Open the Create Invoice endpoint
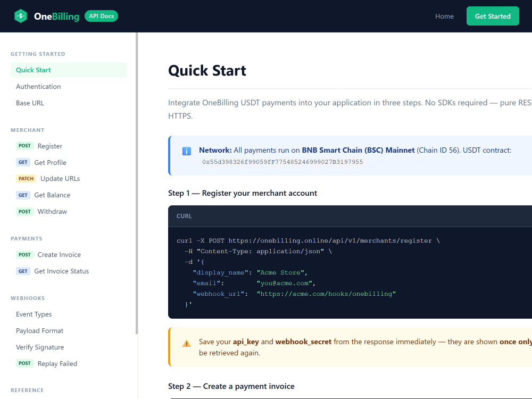532x399 pixels. pos(69,254)
